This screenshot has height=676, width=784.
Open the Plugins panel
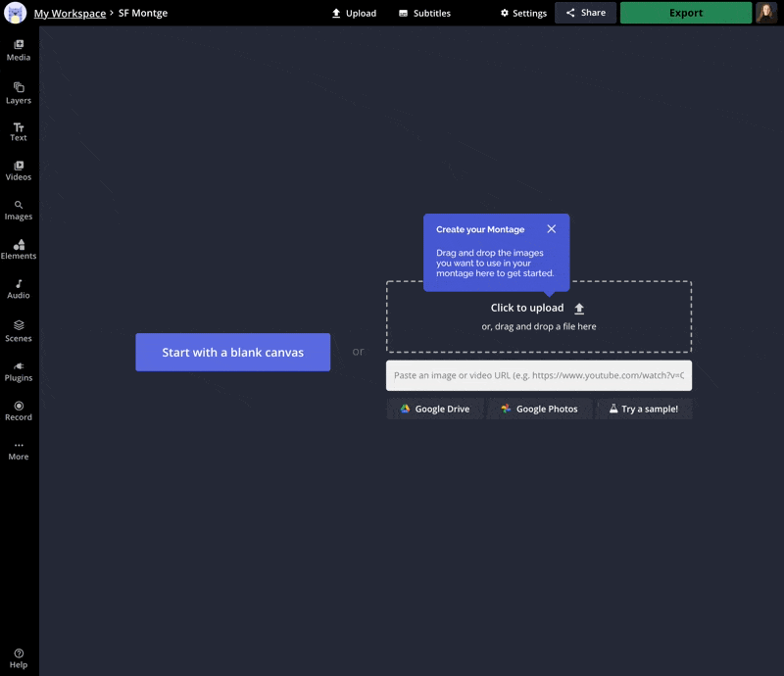tap(19, 370)
